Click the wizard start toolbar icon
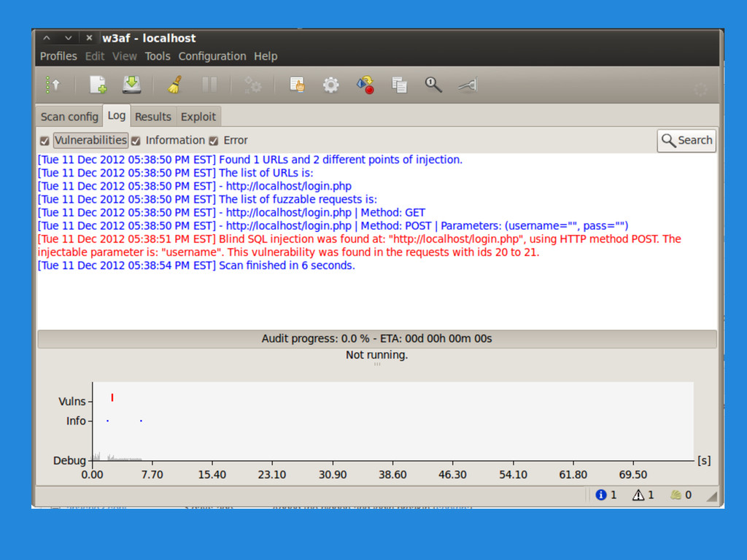This screenshot has width=747, height=560. click(53, 85)
